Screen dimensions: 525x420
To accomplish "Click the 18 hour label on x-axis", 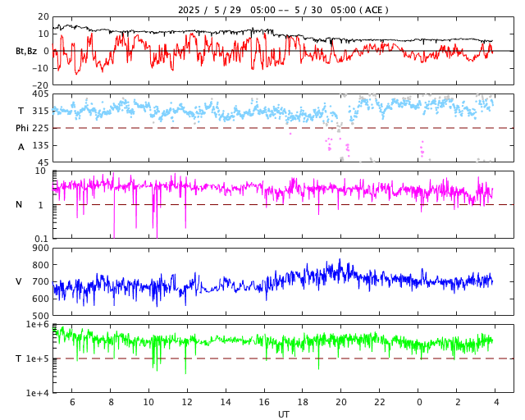I will pyautogui.click(x=303, y=402).
